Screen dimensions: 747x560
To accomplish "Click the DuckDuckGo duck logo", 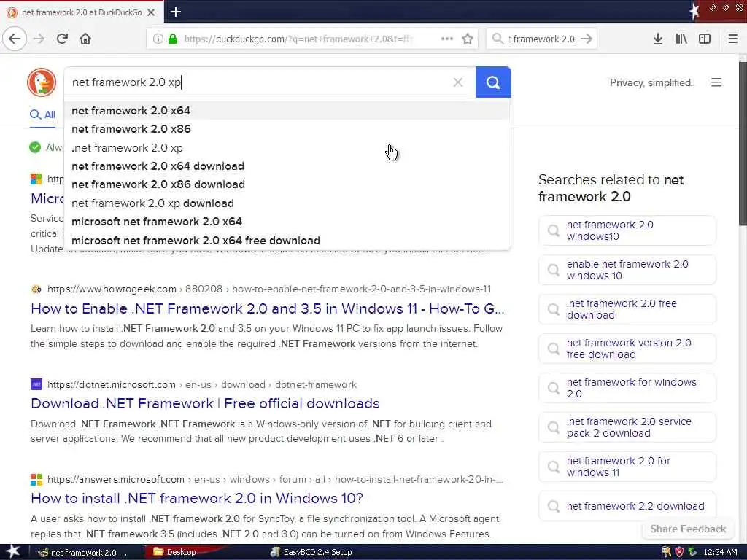I will pyautogui.click(x=42, y=82).
